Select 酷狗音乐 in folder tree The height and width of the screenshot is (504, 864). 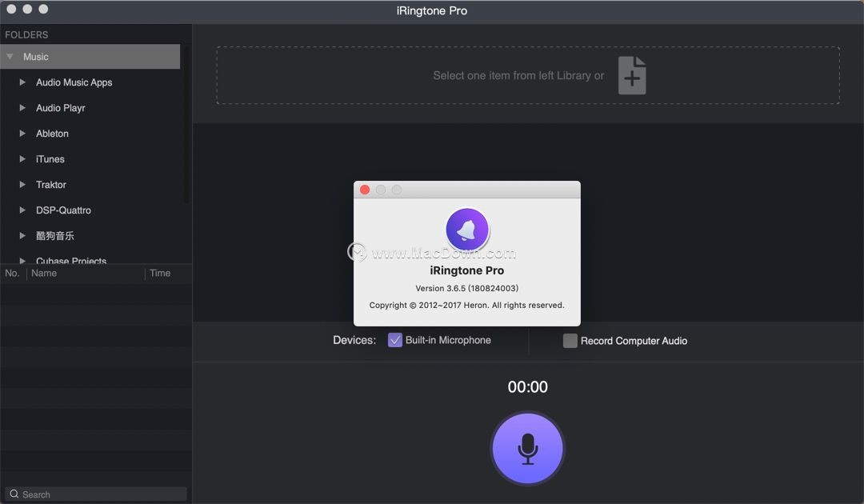pos(55,236)
